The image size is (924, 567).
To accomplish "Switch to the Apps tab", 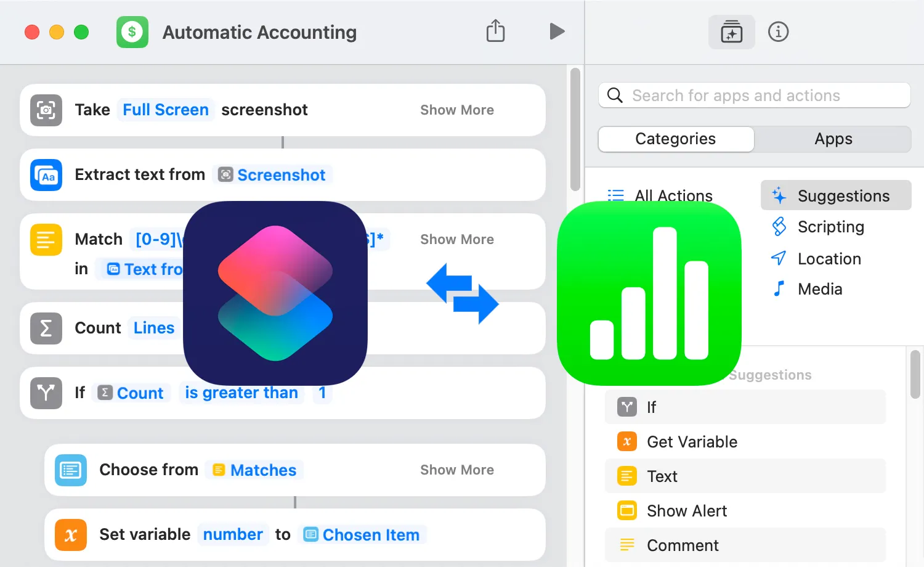I will tap(833, 139).
